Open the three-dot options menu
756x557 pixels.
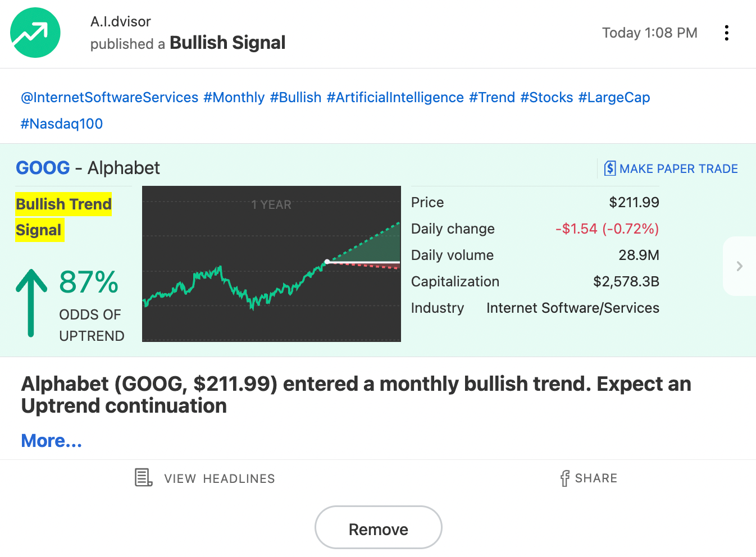727,33
